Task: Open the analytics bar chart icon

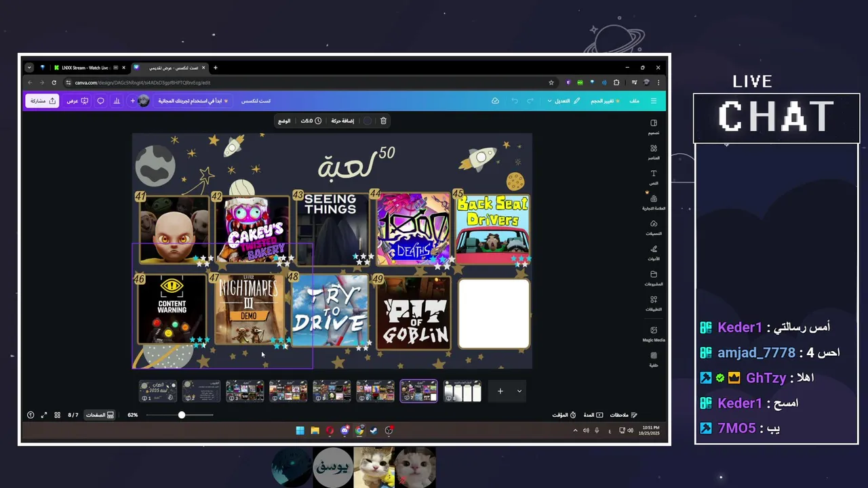Action: [x=117, y=101]
